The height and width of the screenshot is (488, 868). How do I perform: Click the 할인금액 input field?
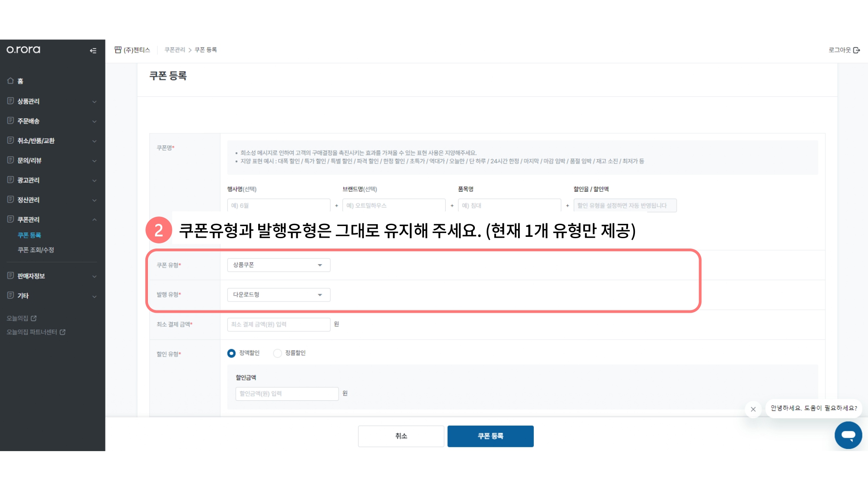(x=287, y=394)
